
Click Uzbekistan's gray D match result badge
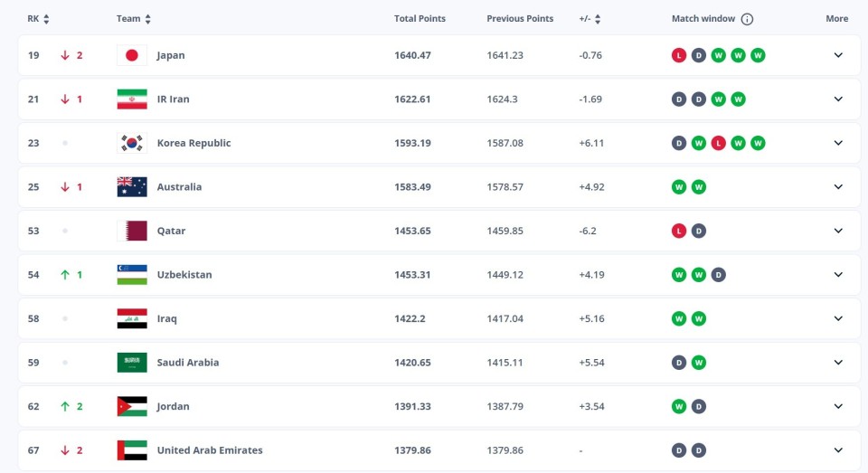point(718,275)
